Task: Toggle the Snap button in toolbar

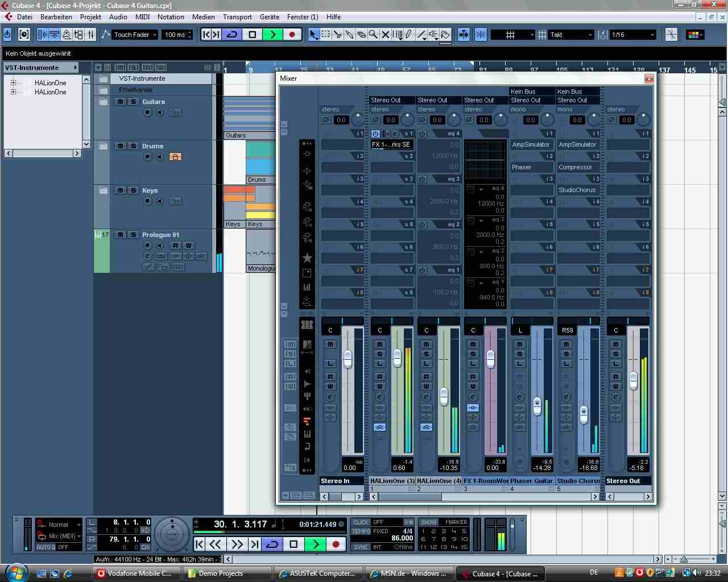Action: pos(480,35)
